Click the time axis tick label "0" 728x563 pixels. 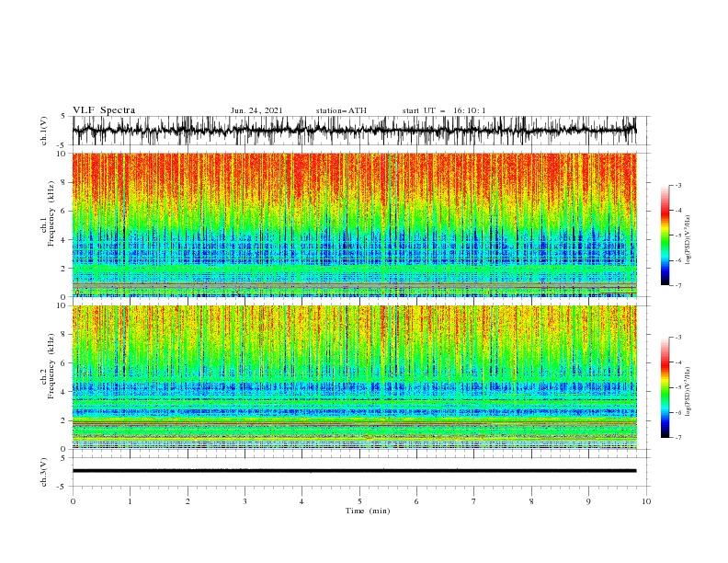coord(73,501)
